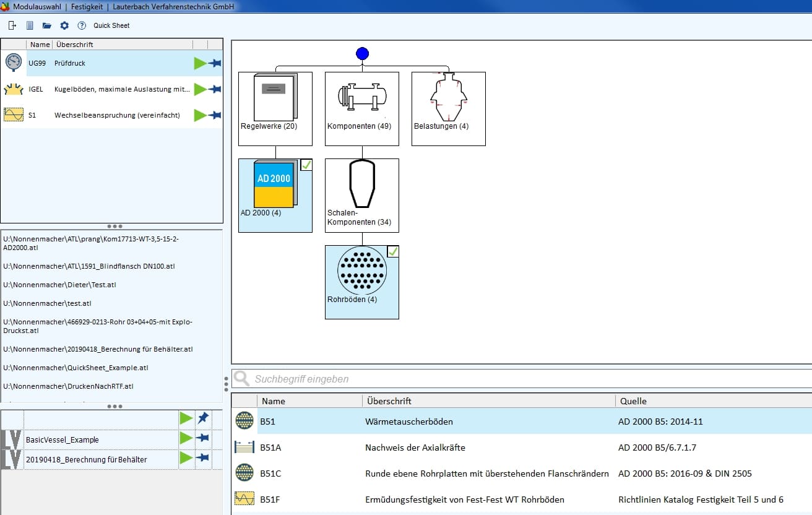Expand the Belastungen (4) category
This screenshot has width=812, height=515.
point(449,108)
